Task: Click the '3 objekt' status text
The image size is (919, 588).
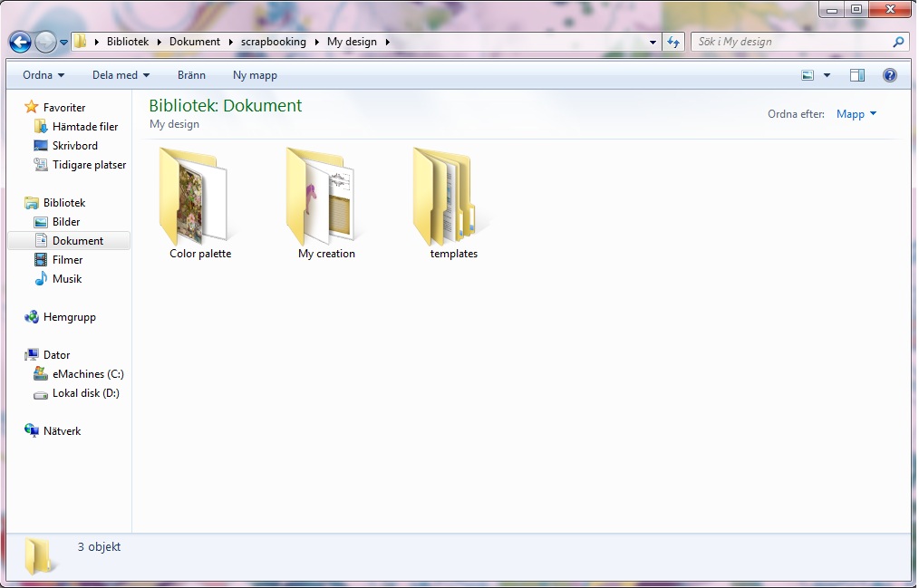Action: [99, 546]
